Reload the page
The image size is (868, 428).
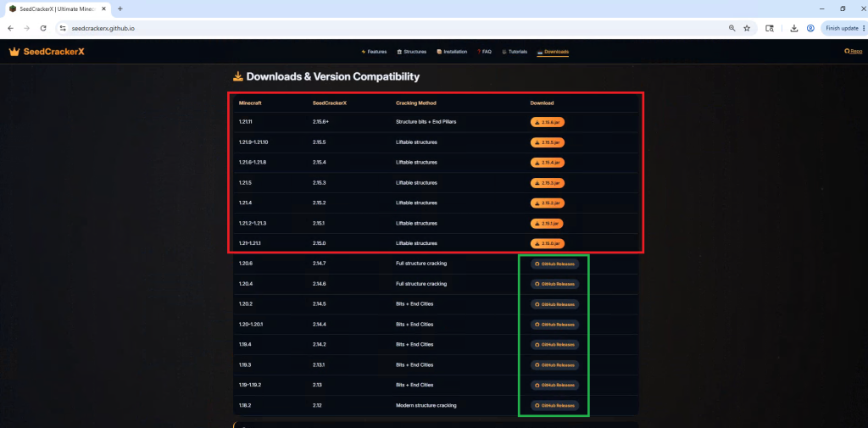pos(43,28)
